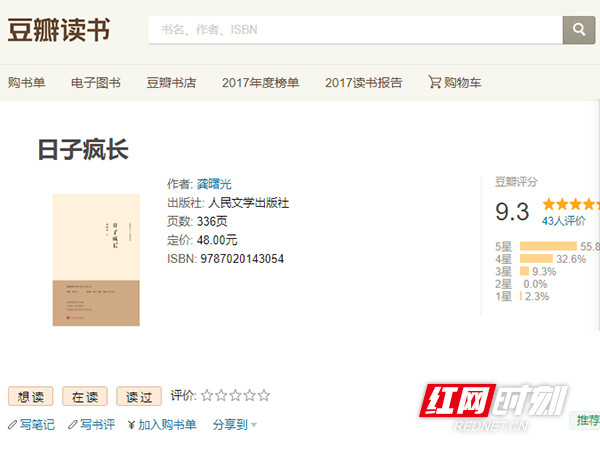Screen dimensions: 600x453
Task: Rate the book four stars
Action: coord(249,395)
